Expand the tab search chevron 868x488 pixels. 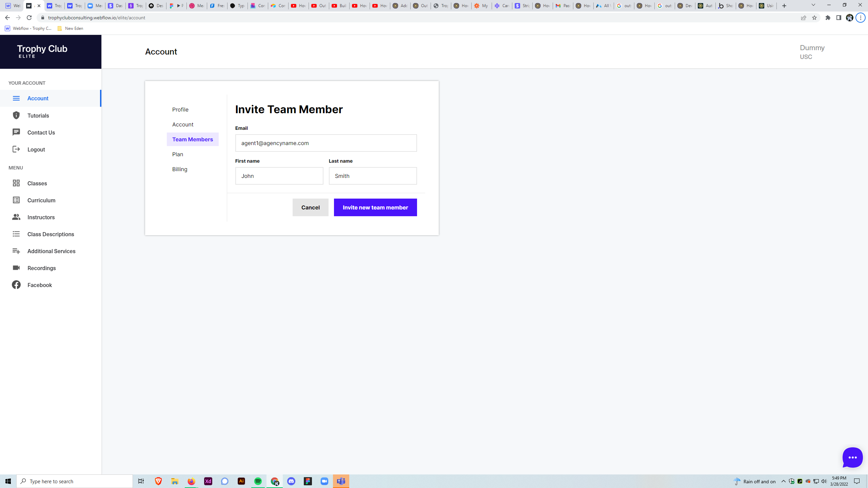point(813,5)
